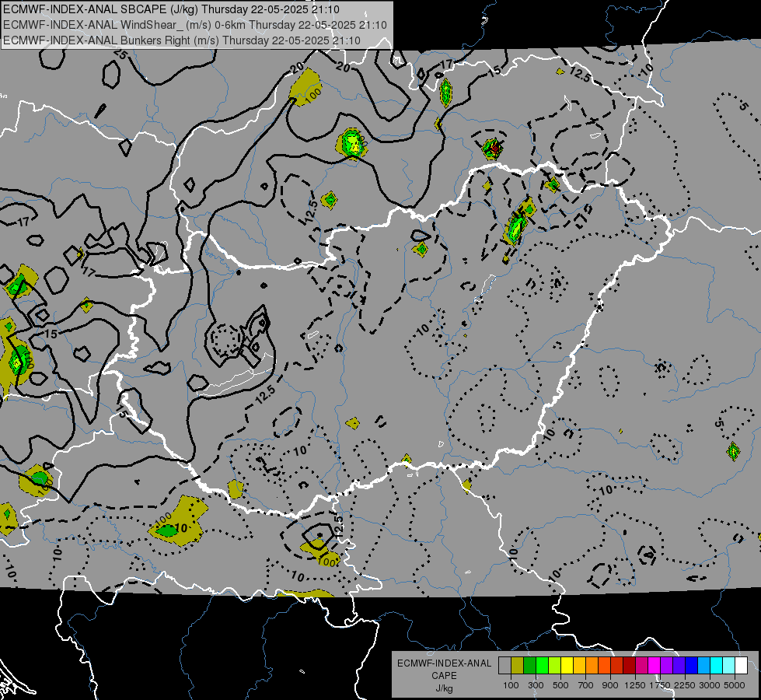761x700 pixels.
Task: Click the Bunkers Right title line
Action: click(x=182, y=40)
